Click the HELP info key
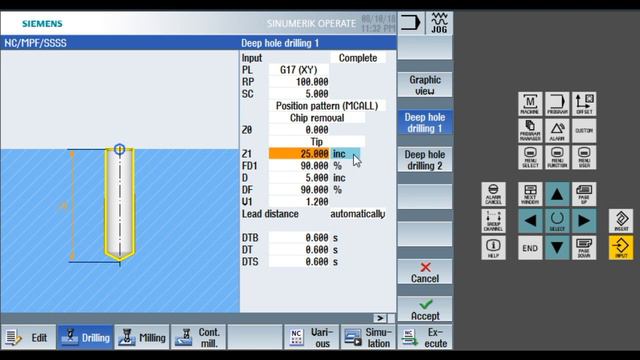The height and width of the screenshot is (360, 640). click(x=493, y=248)
